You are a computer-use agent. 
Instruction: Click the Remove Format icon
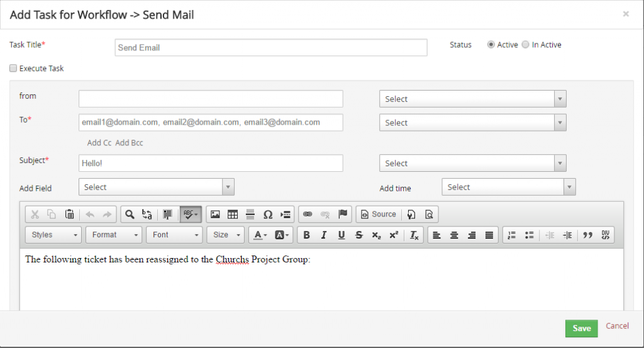tap(414, 235)
